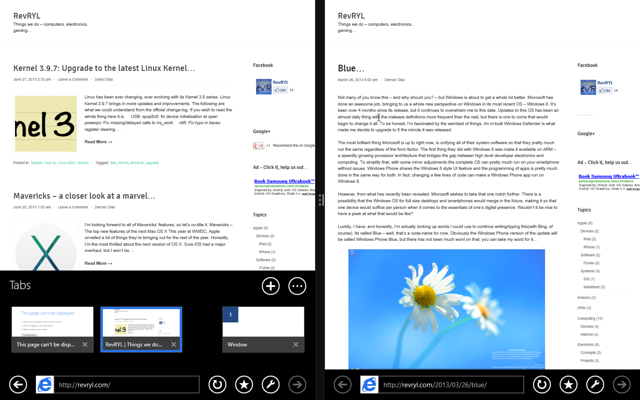Close the 'RevRYL | Things we do...' tab
640x400 pixels.
[x=173, y=344]
